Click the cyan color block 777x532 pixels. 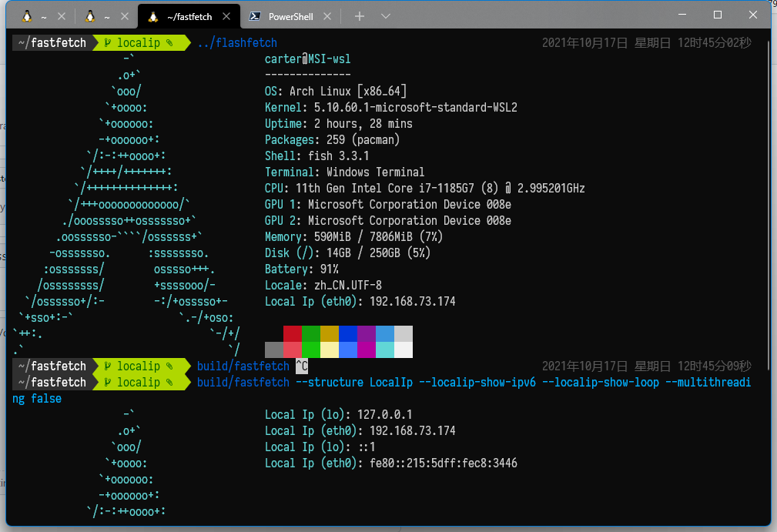385,333
